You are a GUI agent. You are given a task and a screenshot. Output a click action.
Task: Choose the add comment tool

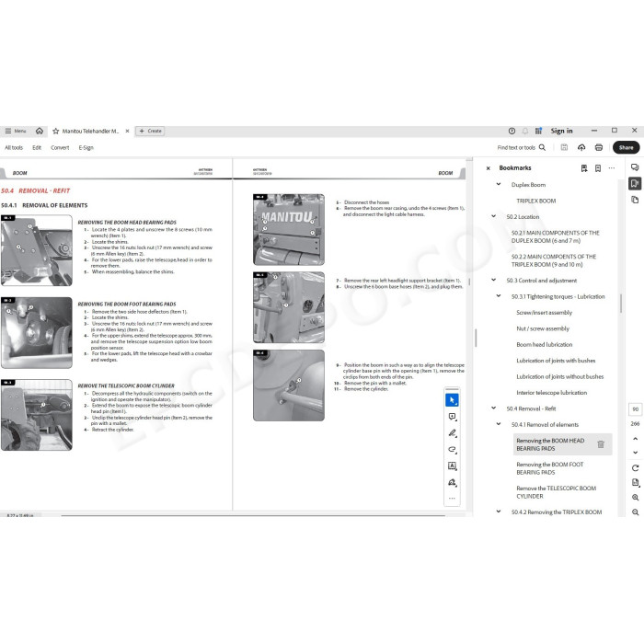click(453, 417)
